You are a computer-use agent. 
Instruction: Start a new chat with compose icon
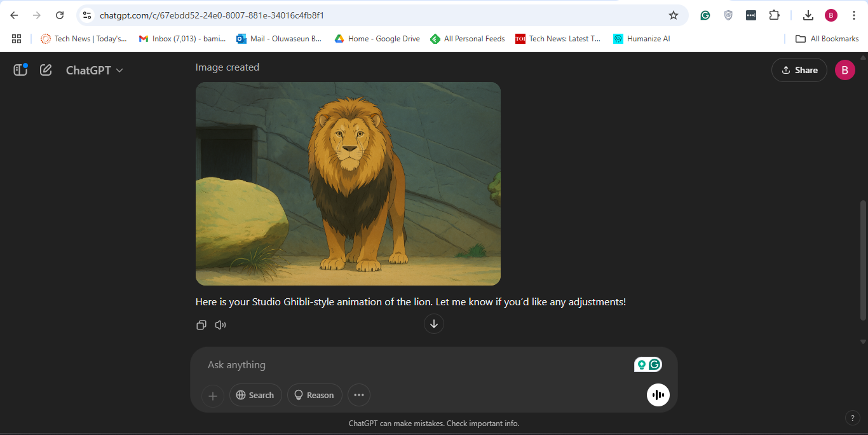click(x=46, y=70)
